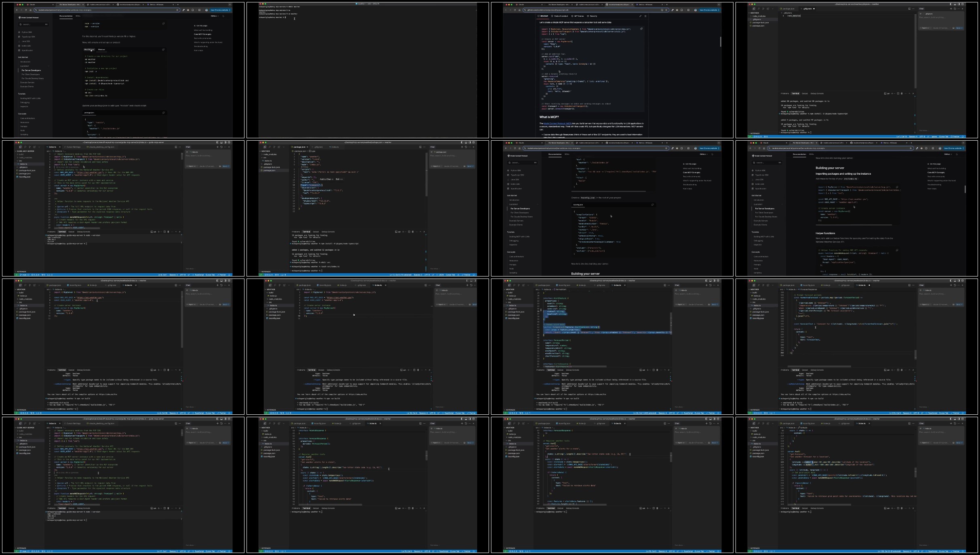
Task: Click the page scrollbar in the Building your server frame
Action: pyautogui.click(x=965, y=189)
